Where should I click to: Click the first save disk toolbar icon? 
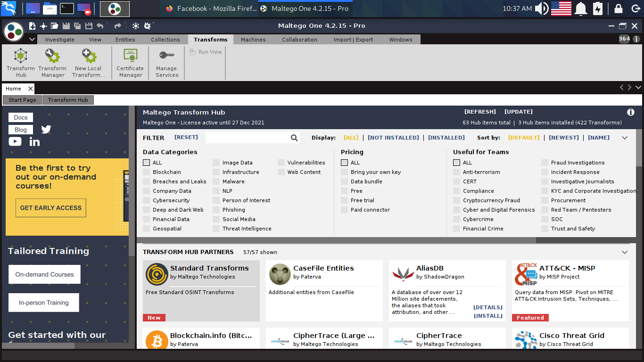pos(66,26)
